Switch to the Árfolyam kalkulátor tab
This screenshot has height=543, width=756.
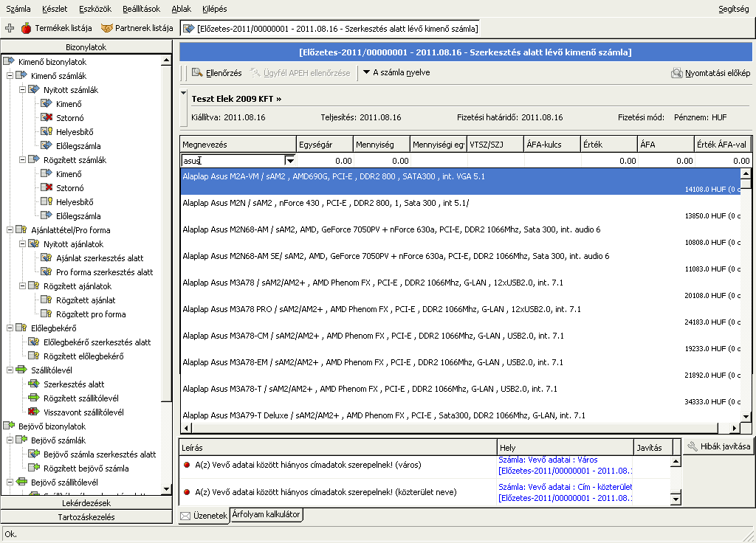pos(266,514)
